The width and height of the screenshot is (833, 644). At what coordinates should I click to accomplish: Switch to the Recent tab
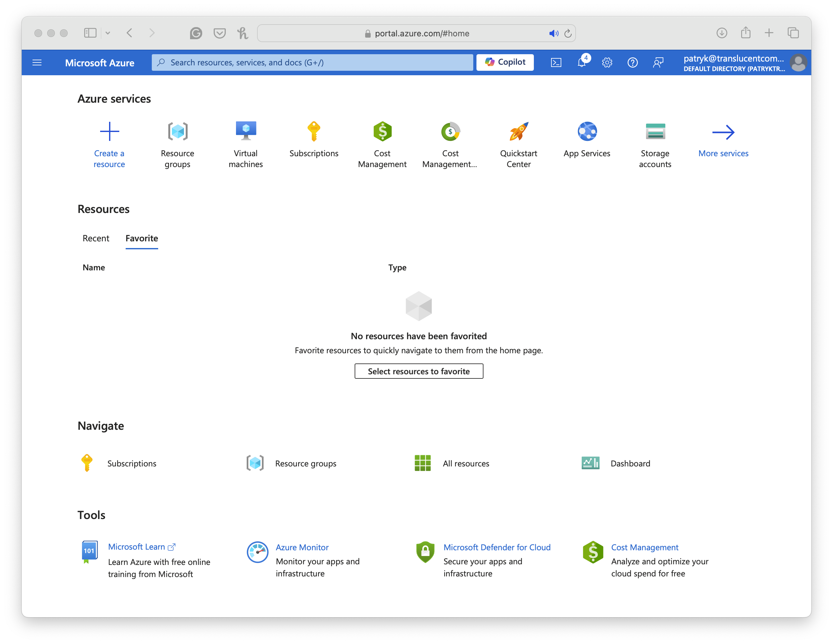coord(96,238)
